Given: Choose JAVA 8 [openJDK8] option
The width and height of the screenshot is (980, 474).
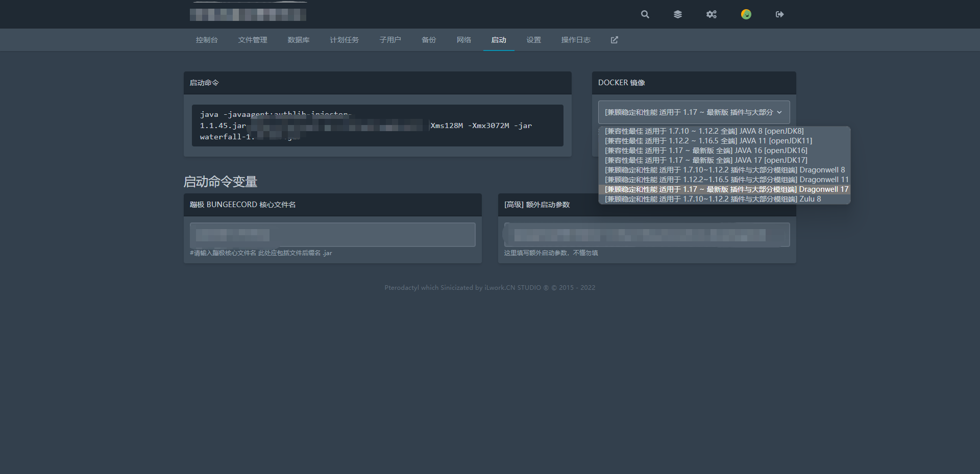Looking at the screenshot, I should [704, 131].
